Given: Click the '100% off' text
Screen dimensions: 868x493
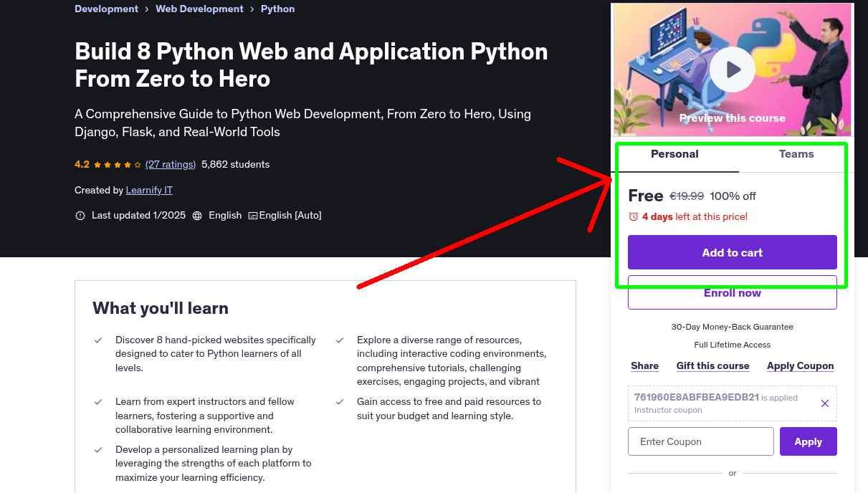Looking at the screenshot, I should click(733, 196).
